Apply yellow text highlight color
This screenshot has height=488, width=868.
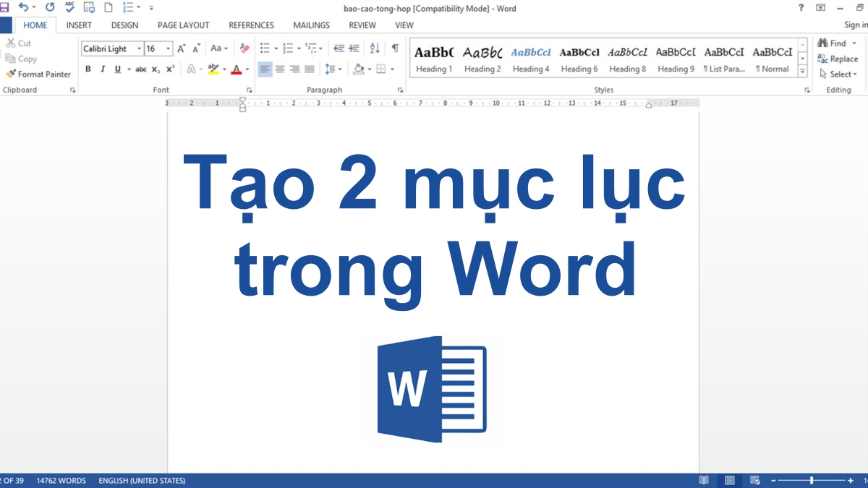213,69
